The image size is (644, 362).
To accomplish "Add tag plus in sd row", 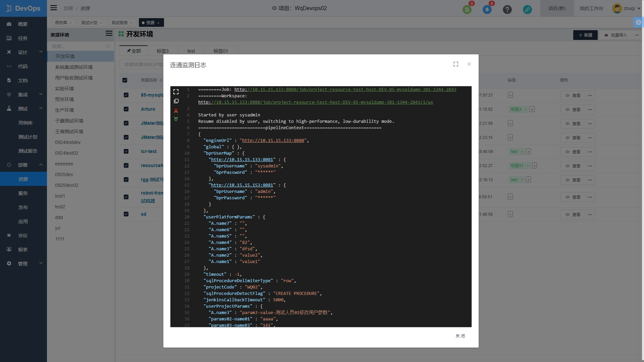I will coord(510,214).
